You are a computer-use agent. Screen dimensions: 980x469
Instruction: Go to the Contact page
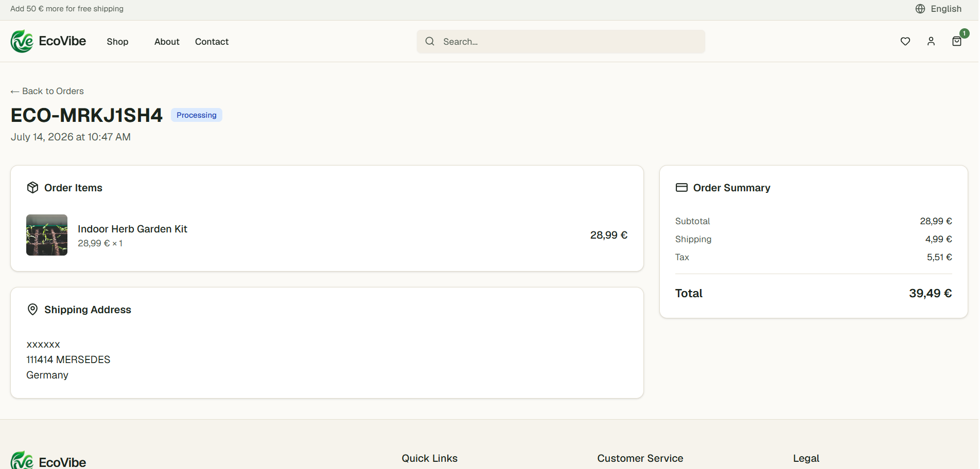(x=212, y=42)
